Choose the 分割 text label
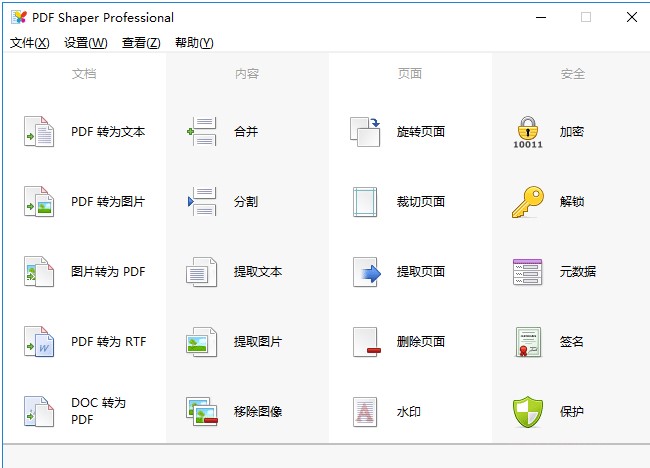 [x=246, y=201]
